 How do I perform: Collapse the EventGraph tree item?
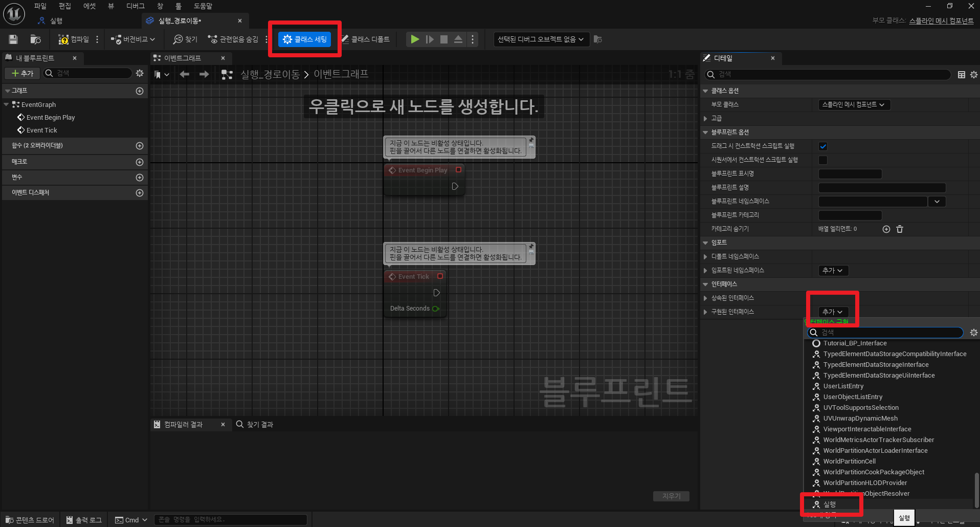(6, 104)
